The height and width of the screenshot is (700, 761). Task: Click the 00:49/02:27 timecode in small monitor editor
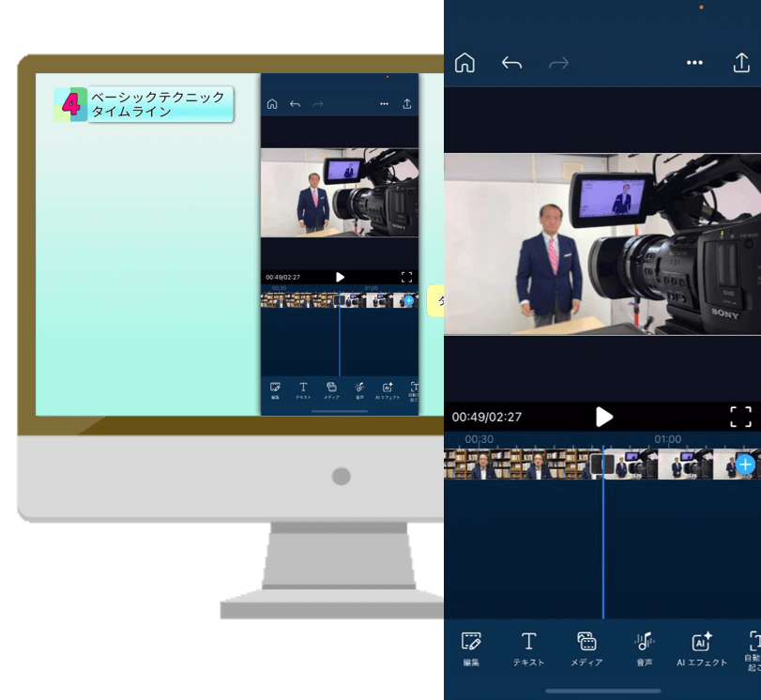point(283,277)
